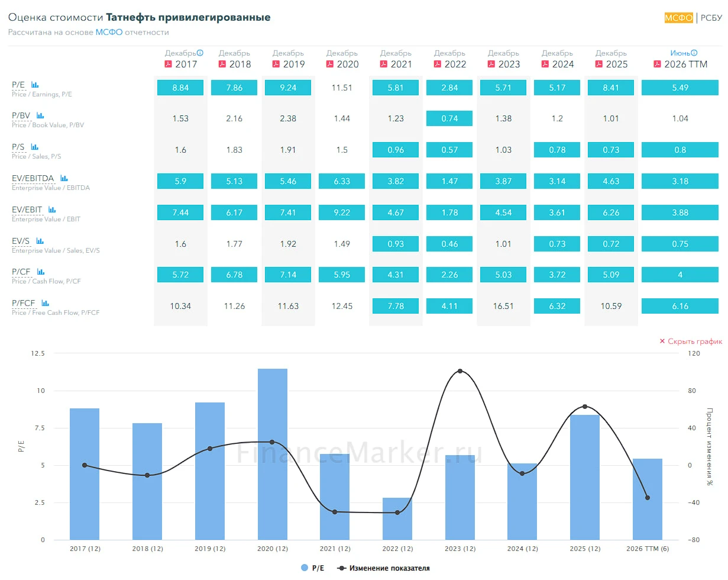
Task: Click the P/FCF value 16.51 for 2023
Action: [503, 306]
